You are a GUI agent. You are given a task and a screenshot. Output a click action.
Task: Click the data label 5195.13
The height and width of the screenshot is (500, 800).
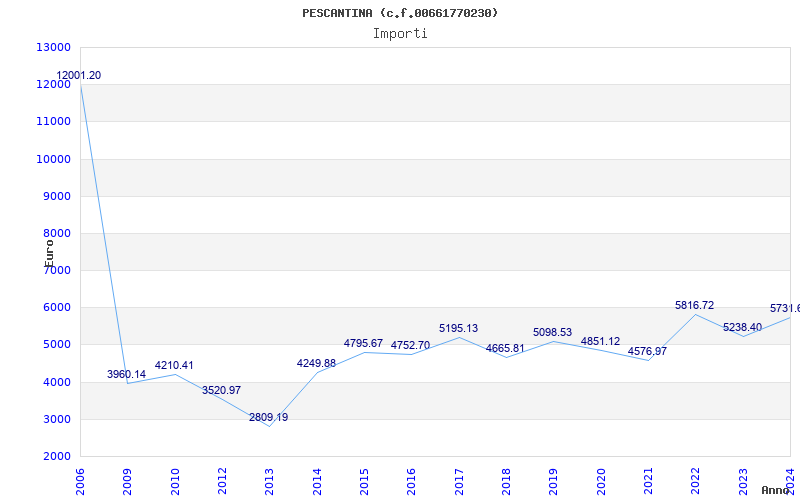(x=459, y=329)
